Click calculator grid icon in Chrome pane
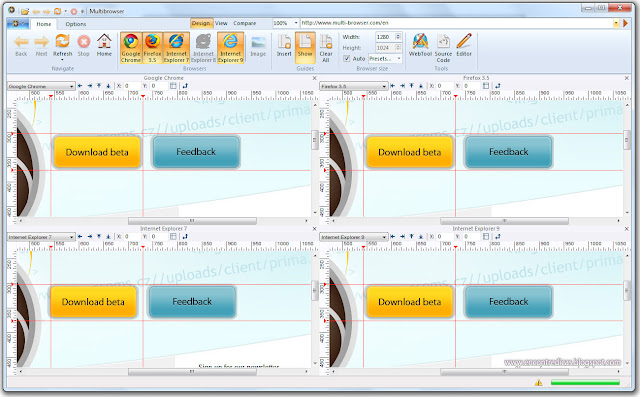This screenshot has width=640, height=397. [173, 86]
